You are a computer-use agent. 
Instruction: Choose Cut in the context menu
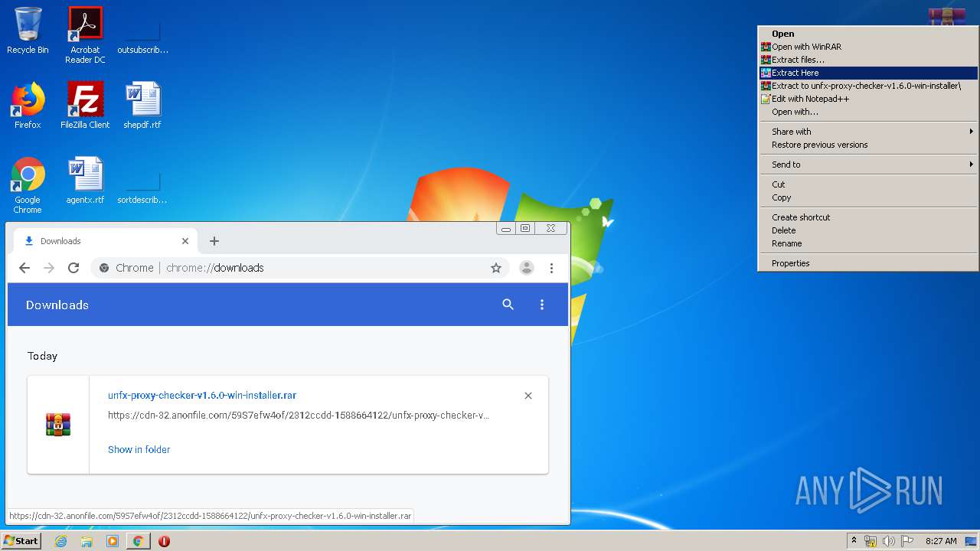coord(868,184)
